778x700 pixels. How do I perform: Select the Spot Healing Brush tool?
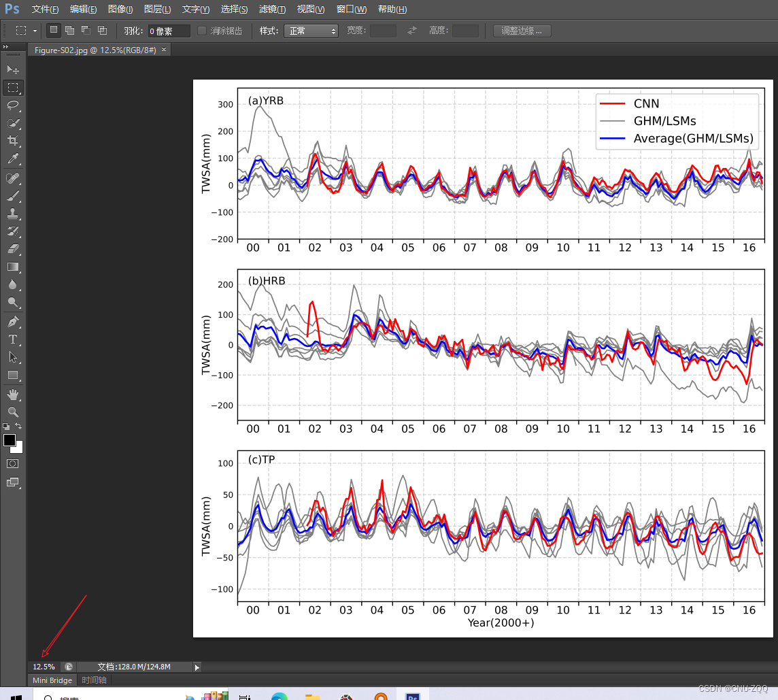pyautogui.click(x=13, y=178)
